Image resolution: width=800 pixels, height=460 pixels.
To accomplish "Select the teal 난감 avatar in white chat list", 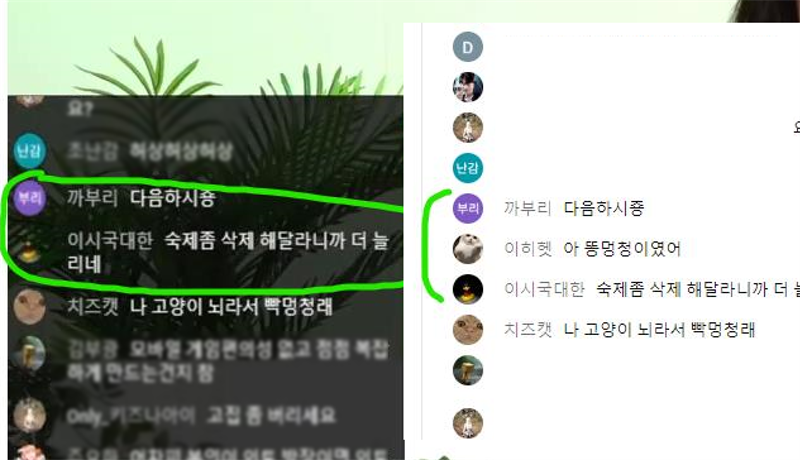I will pos(468,168).
